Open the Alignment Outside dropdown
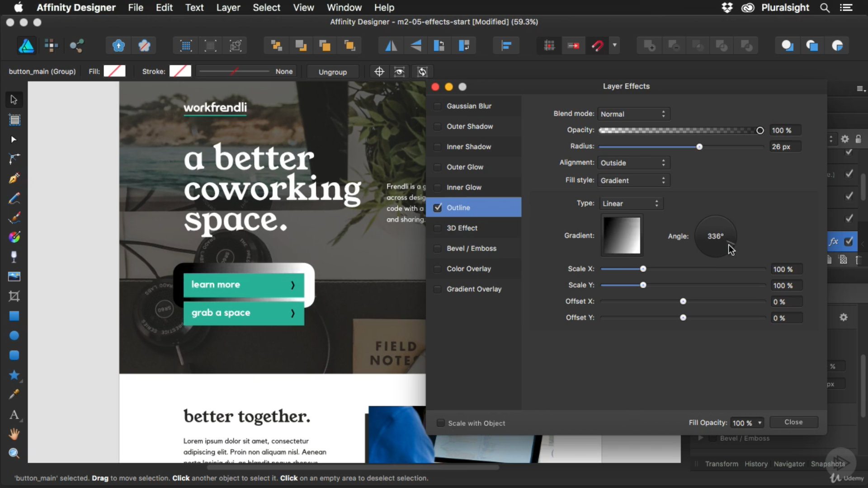This screenshot has width=868, height=488. (634, 163)
